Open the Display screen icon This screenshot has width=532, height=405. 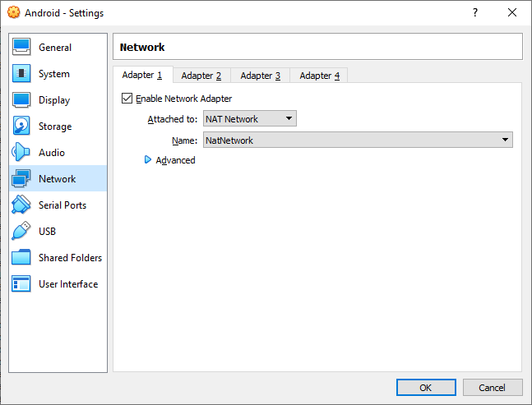pyautogui.click(x=21, y=99)
